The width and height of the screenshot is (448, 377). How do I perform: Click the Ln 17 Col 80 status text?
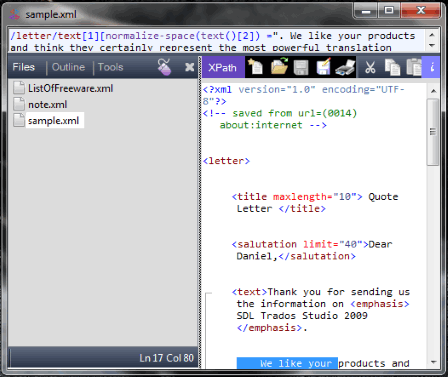166,358
